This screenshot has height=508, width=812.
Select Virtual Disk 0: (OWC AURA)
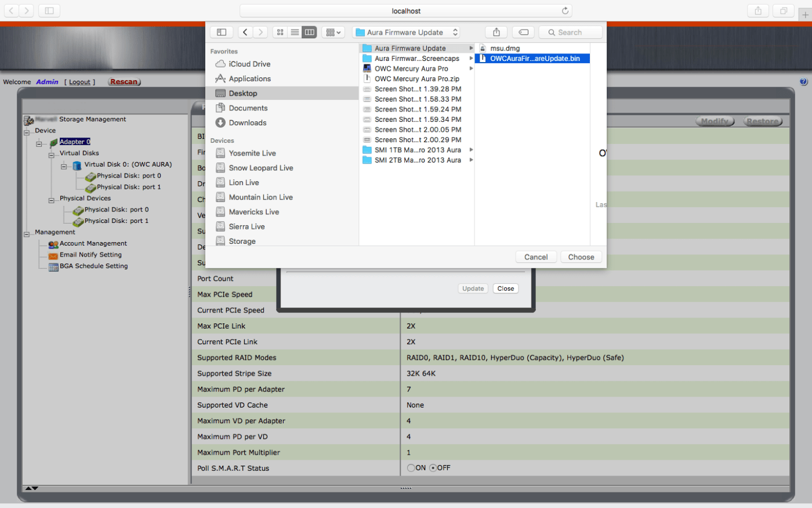[x=128, y=164]
